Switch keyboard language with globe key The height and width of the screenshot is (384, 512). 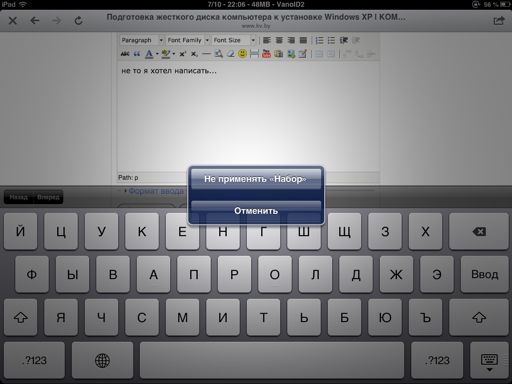click(x=102, y=360)
